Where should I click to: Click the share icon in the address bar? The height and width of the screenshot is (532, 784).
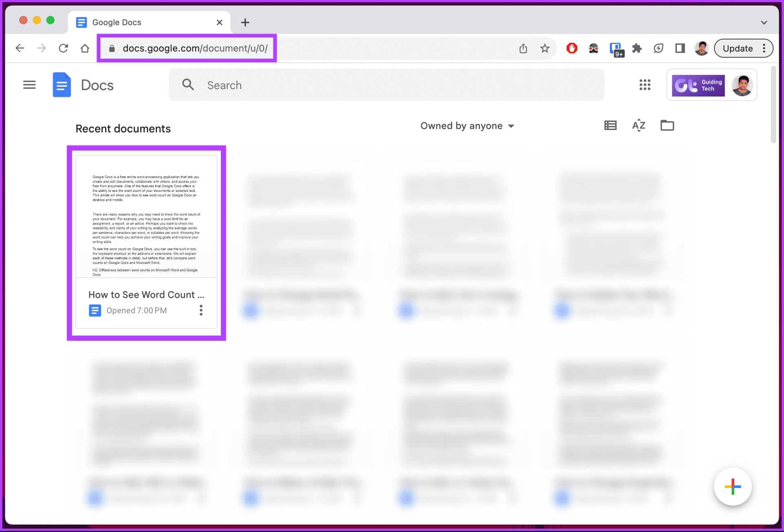[523, 48]
